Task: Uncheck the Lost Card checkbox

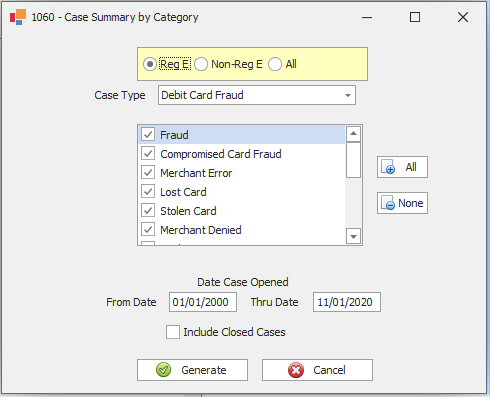Action: pos(148,192)
